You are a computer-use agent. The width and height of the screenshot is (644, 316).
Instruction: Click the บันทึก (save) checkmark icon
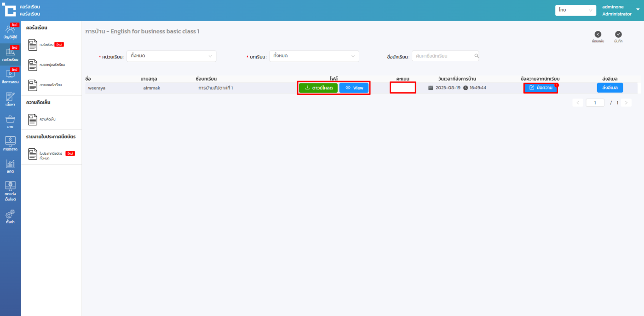coord(618,35)
